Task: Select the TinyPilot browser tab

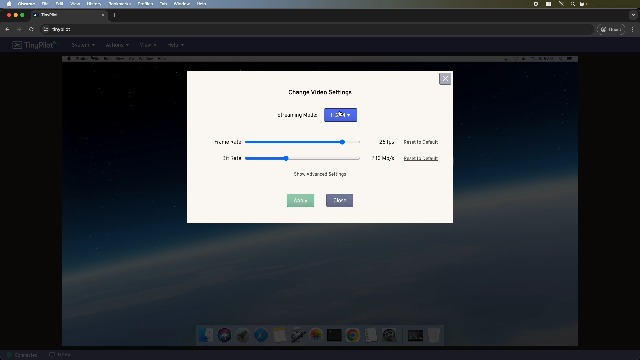Action: point(69,15)
